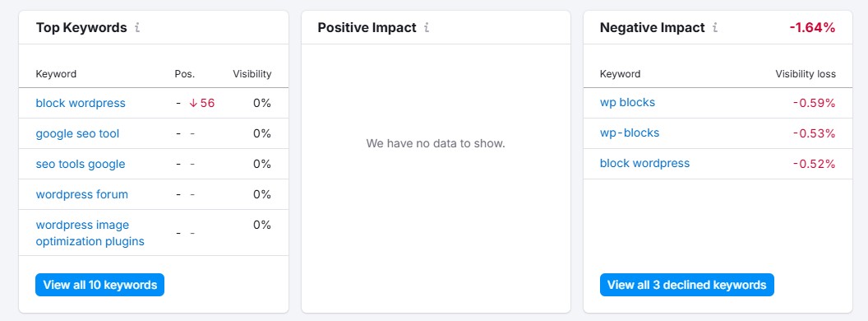
Task: Click the Pos. column header
Action: 185,74
